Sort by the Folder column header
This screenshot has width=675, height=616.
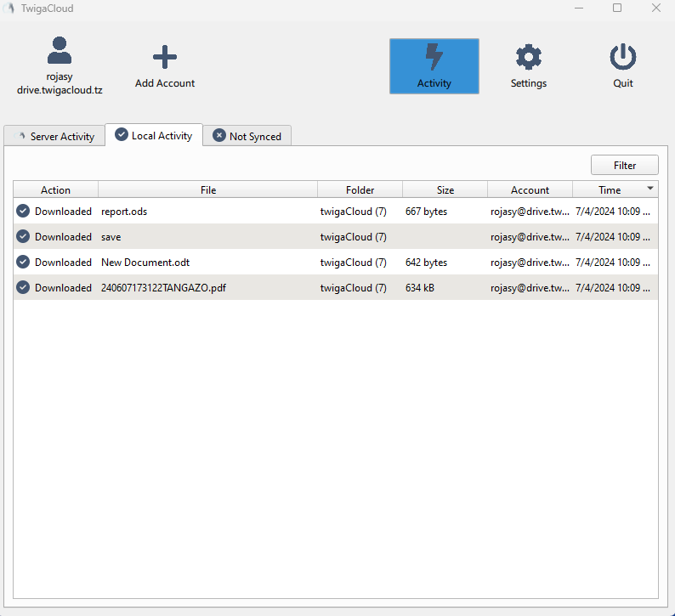tap(360, 189)
